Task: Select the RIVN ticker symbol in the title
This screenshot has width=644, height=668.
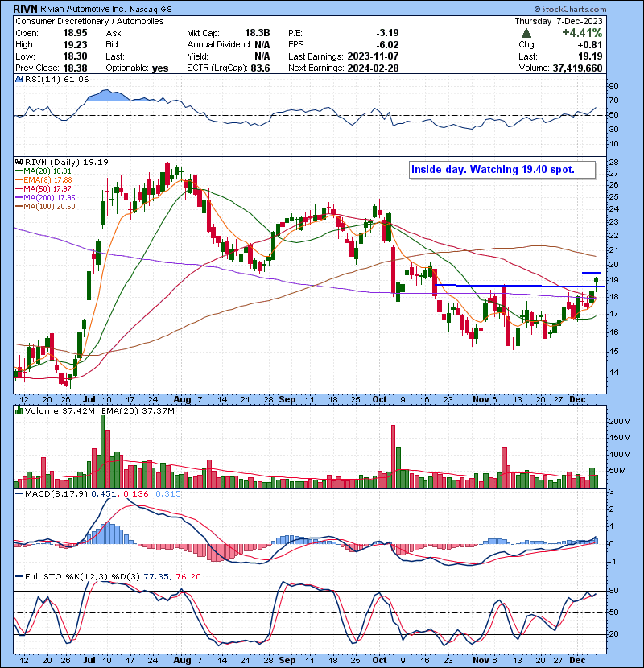Action: point(26,9)
